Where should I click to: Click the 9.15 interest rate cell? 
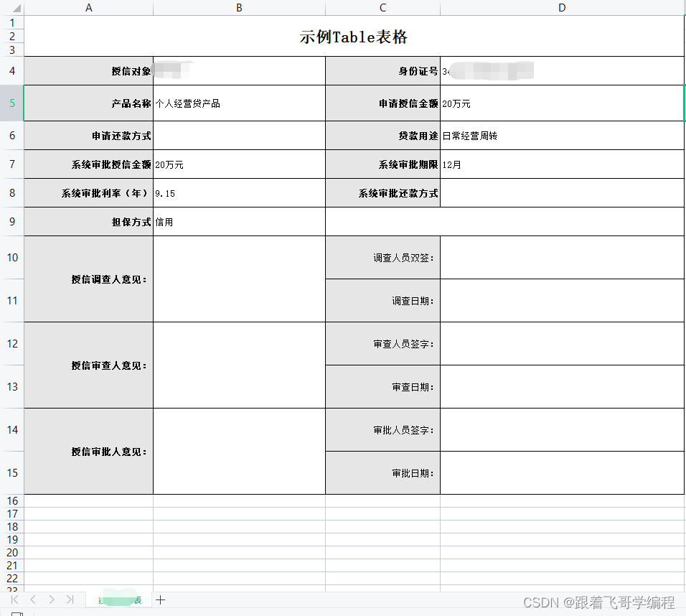(239, 193)
